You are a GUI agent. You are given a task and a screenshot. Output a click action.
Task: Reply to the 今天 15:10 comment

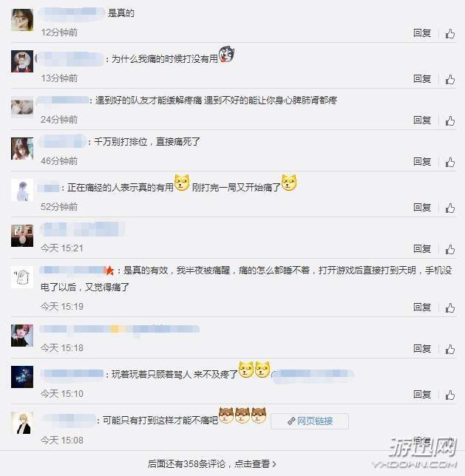[422, 395]
